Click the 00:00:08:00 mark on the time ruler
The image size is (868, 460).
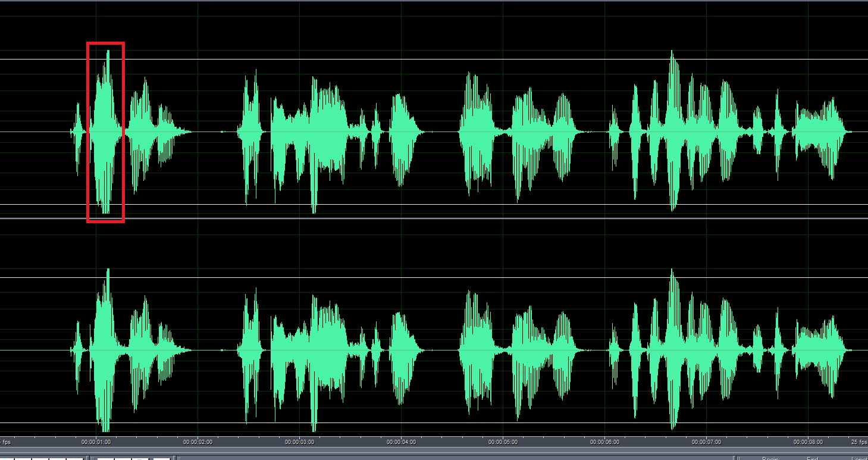[808, 442]
